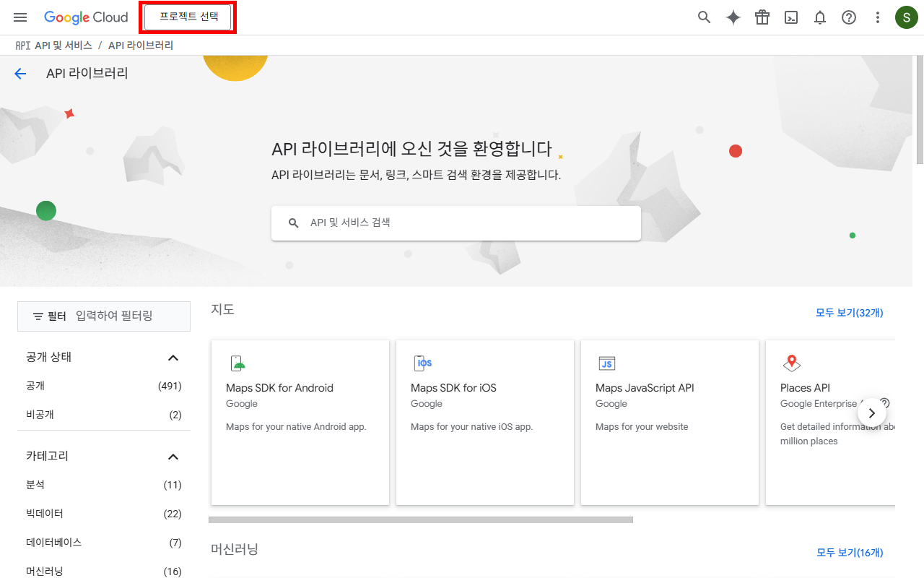Click the 머신러닝 section heading
Viewport: 924px width, 578px height.
[x=235, y=549]
